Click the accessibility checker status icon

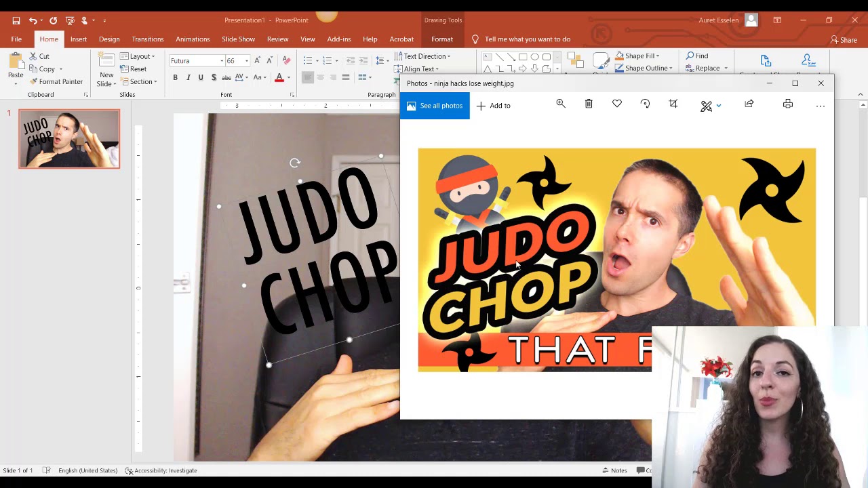129,470
